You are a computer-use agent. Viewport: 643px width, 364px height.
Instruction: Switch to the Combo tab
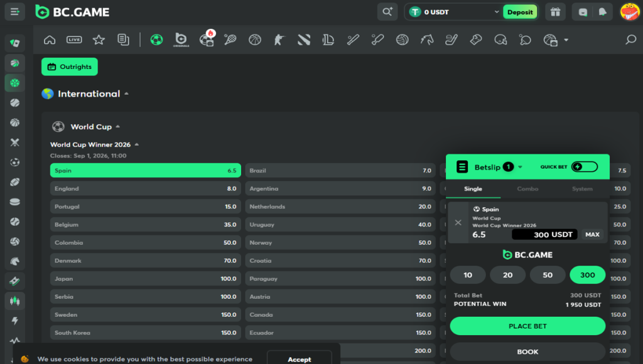(527, 189)
